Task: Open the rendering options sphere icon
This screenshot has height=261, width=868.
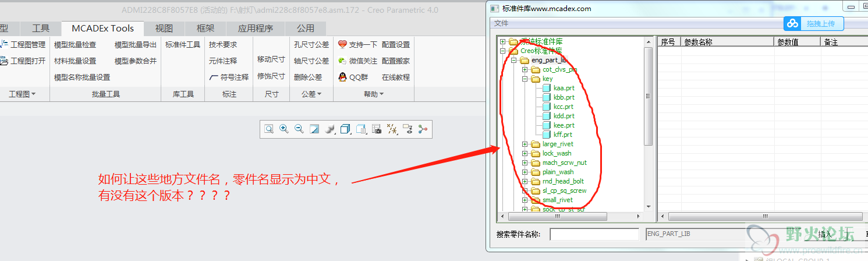Action: pos(330,129)
